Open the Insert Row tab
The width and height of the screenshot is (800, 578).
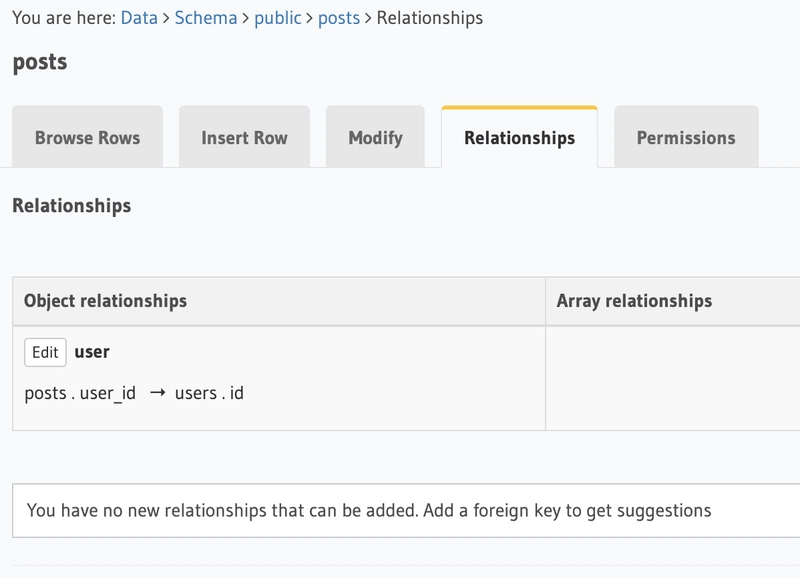click(x=244, y=138)
